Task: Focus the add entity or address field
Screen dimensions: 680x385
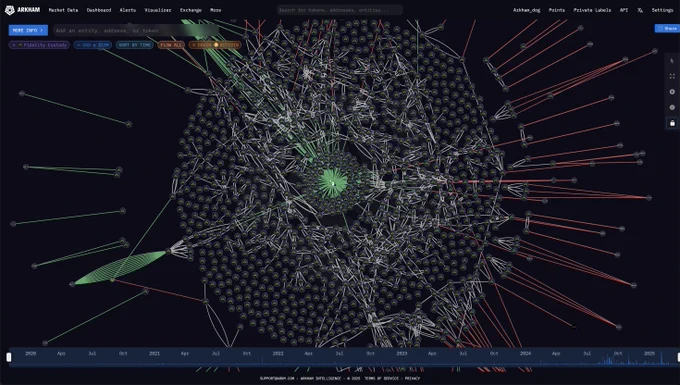Action: click(136, 30)
